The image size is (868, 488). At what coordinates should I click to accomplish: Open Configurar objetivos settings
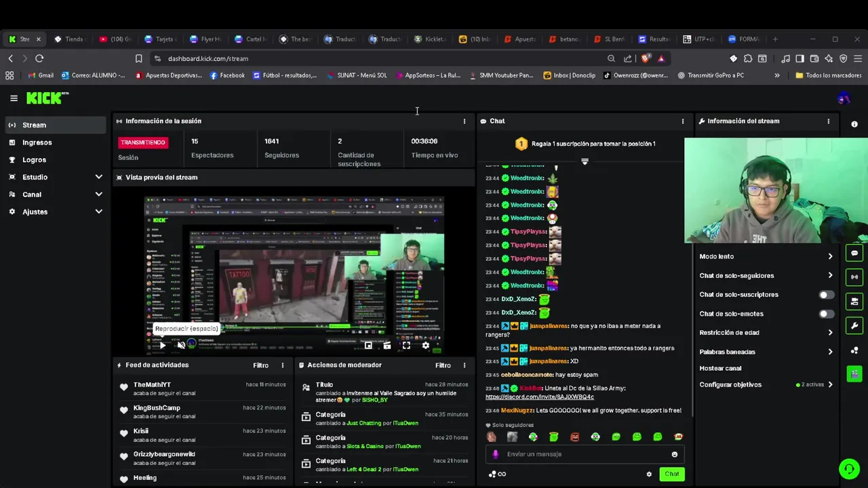click(766, 385)
